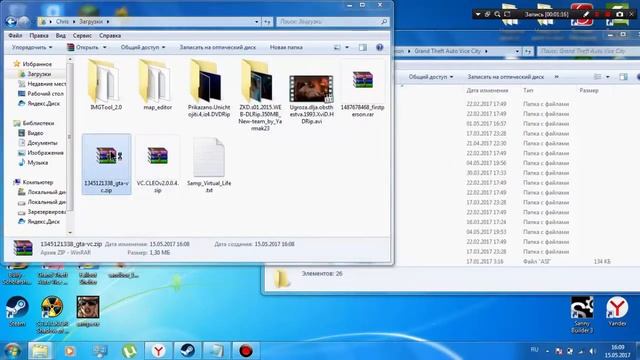Open Yandex browser from the taskbar
640x360 pixels.
(x=158, y=351)
